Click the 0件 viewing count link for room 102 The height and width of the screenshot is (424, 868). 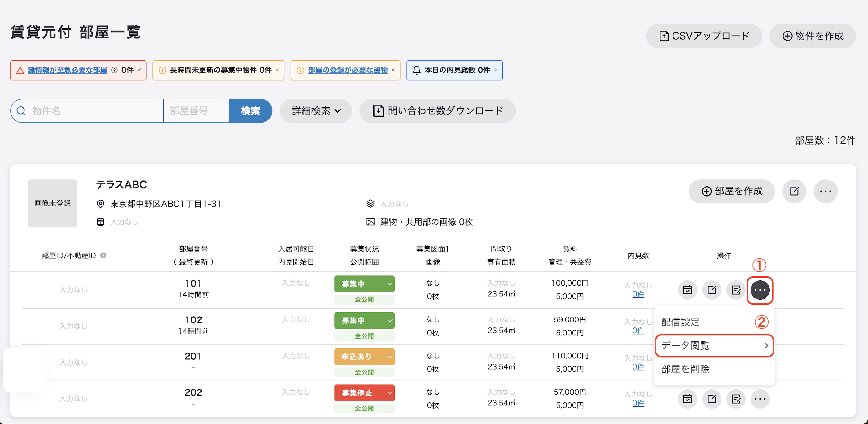(x=638, y=331)
